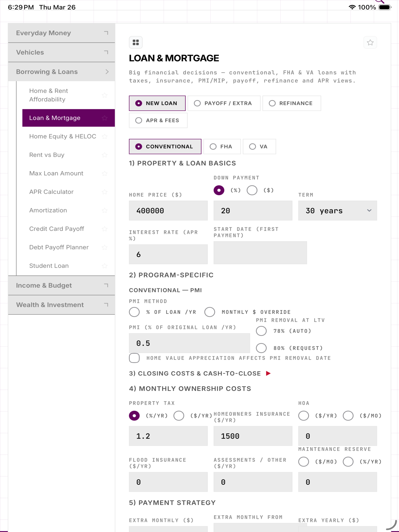Expand the Everyday Money category
Viewport: 399px width, 532px height.
pos(61,33)
